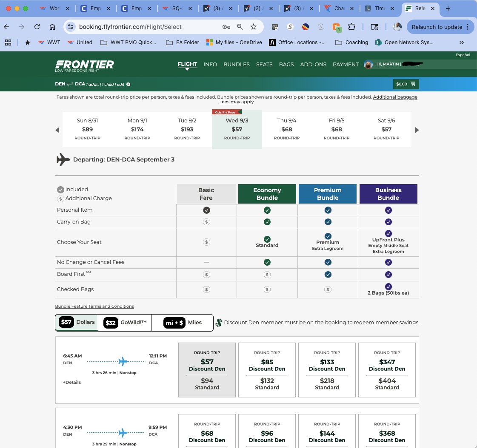Viewport: 477px width, 448px height.
Task: Go back with browser back arrow
Action: 6,27
